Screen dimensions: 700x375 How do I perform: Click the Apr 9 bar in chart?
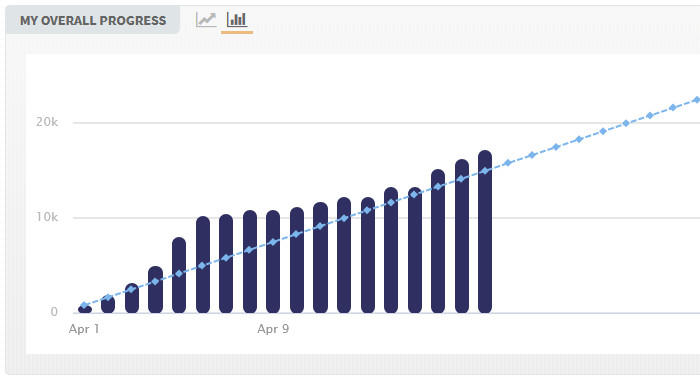tap(273, 261)
